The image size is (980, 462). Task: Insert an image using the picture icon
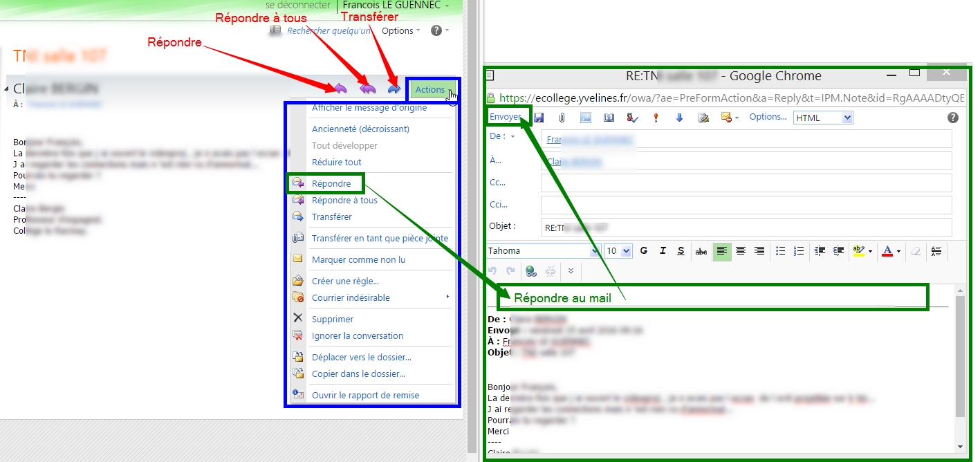pos(585,118)
